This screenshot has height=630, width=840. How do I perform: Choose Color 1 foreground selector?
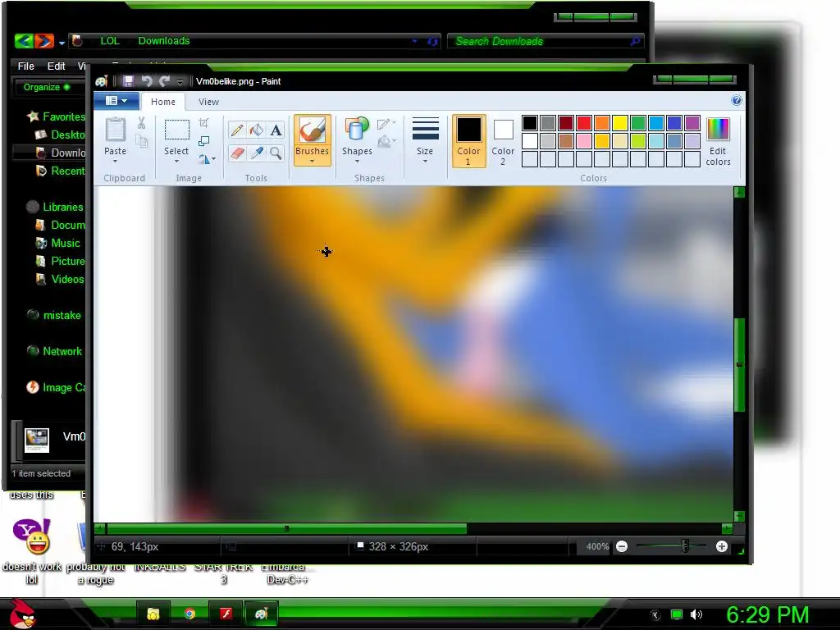tap(468, 141)
